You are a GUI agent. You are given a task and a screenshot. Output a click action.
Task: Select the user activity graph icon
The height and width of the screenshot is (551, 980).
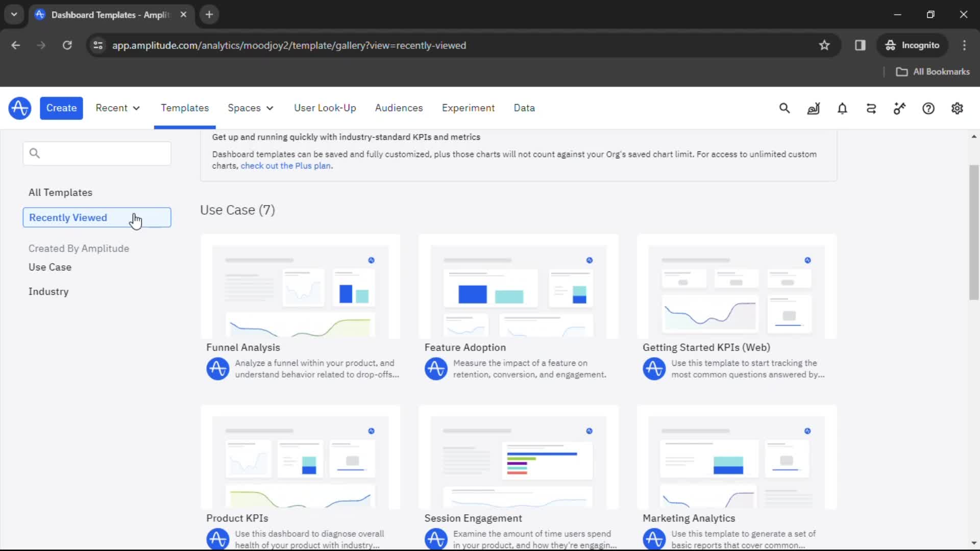point(813,108)
